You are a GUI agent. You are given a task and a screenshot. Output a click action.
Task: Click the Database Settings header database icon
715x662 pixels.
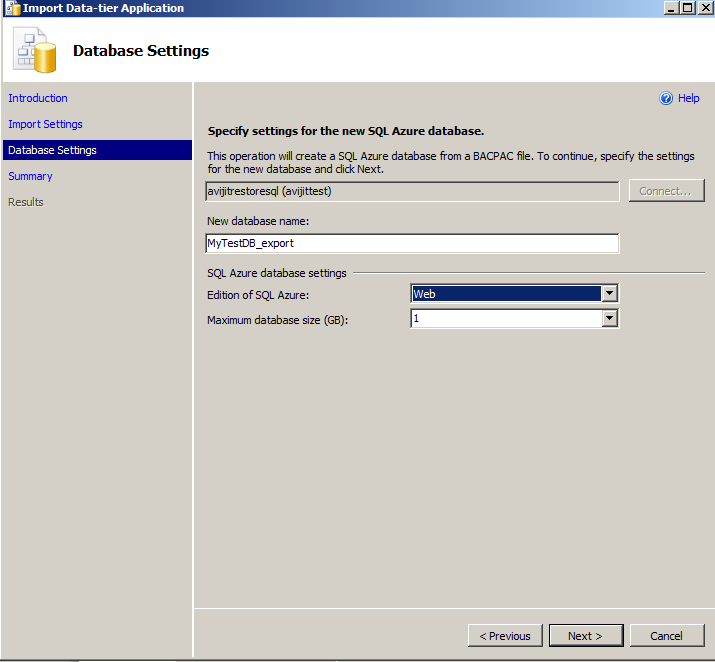click(35, 51)
